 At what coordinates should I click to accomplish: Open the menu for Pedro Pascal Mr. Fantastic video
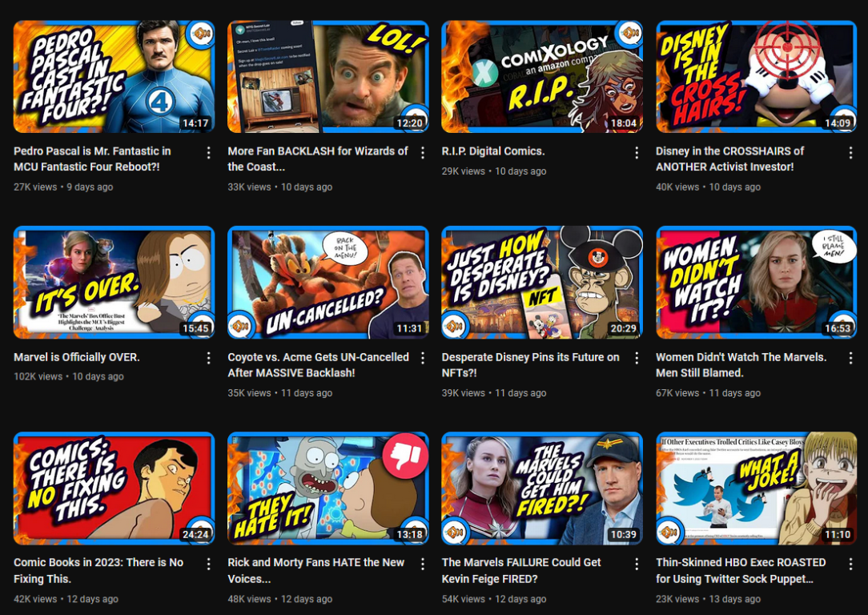pos(208,152)
